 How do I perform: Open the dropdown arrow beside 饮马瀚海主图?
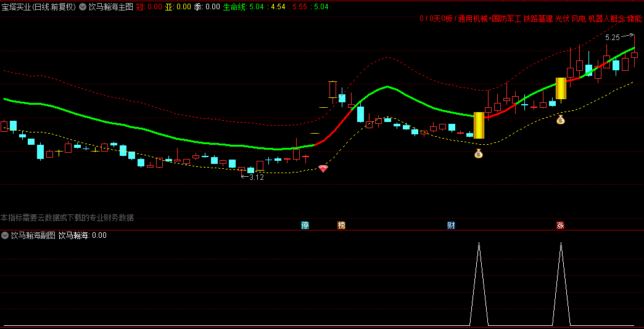(x=83, y=7)
